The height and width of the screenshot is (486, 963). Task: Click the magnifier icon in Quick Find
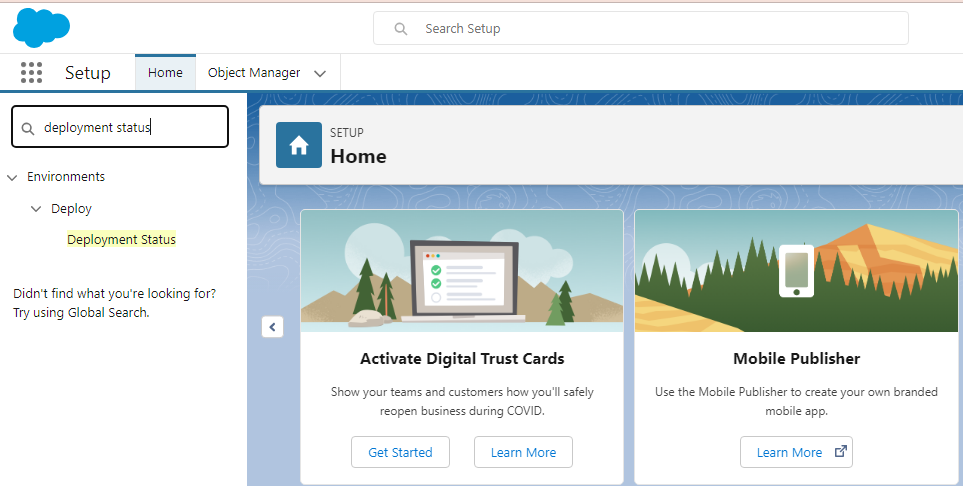(28, 128)
